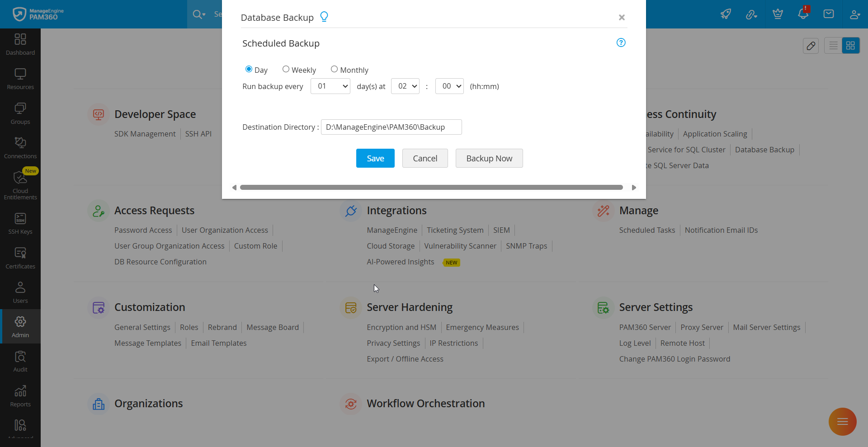Open notifications bell in the header
The image size is (868, 447).
(803, 14)
